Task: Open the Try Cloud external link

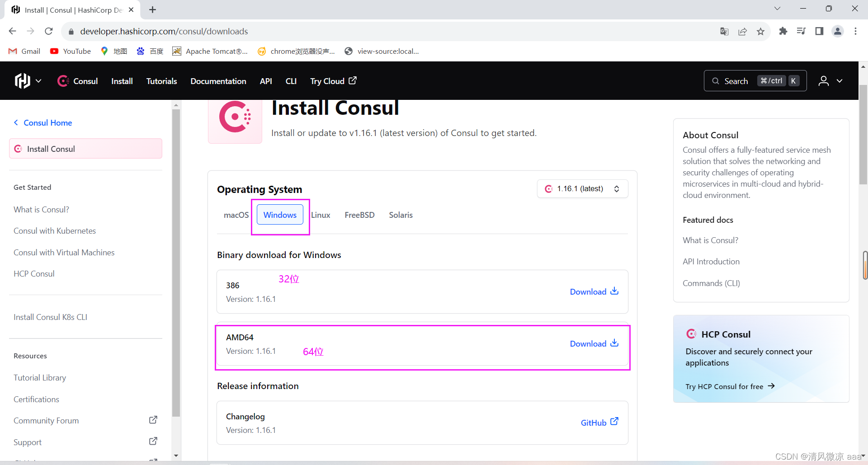Action: pos(333,81)
